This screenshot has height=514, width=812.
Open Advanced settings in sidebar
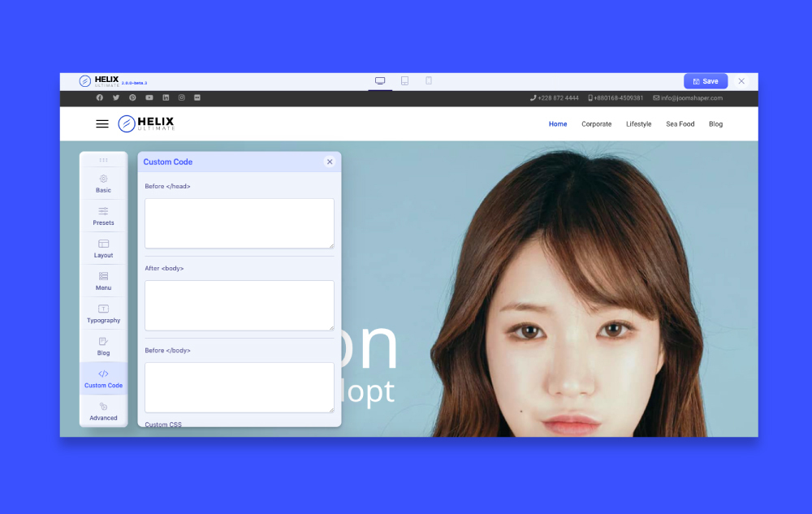coord(104,412)
